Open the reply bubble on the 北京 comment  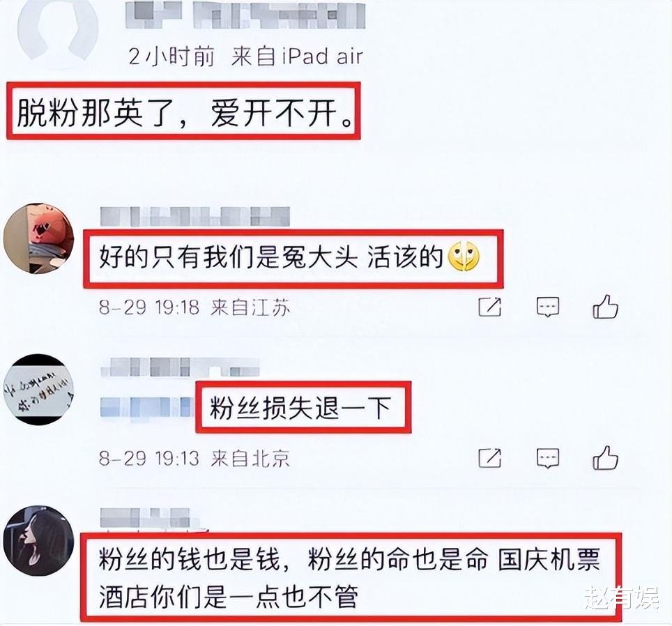(548, 459)
